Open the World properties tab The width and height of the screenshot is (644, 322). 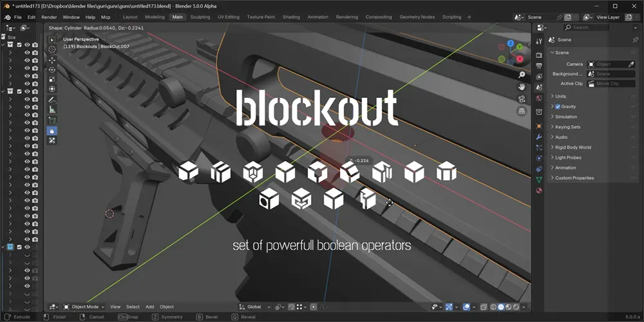(539, 98)
